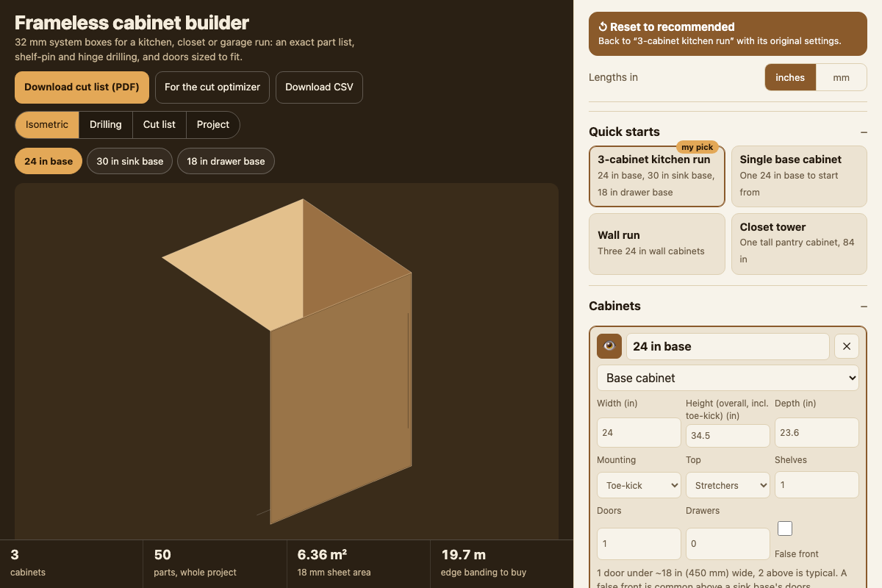This screenshot has width=882, height=588.
Task: Click the Doors number field
Action: click(639, 544)
